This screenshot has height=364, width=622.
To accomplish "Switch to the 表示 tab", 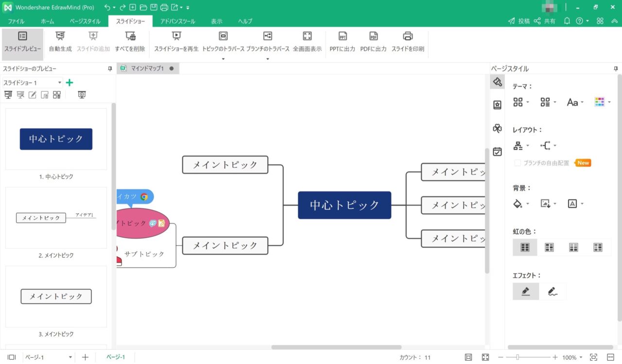I will [x=217, y=21].
